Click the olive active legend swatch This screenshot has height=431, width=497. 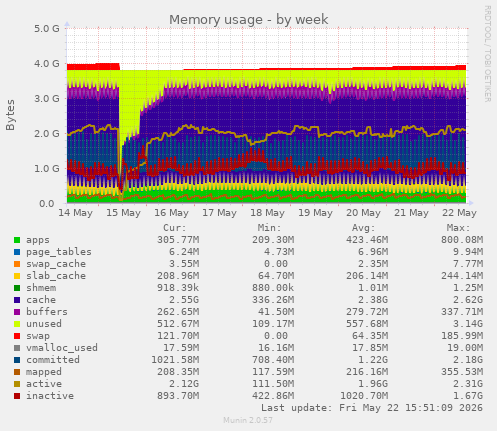point(17,384)
